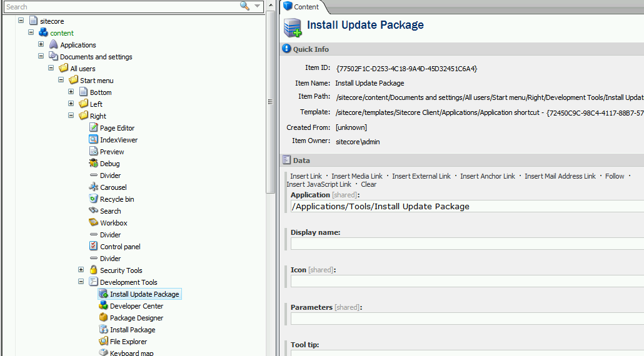Viewport: 644px width, 356px height.
Task: Click the Debug item icon
Action: (x=93, y=164)
